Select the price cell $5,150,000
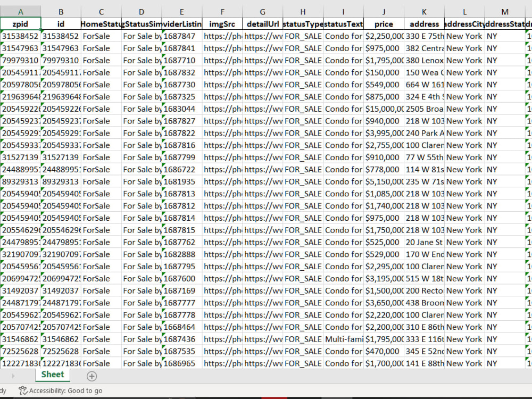The height and width of the screenshot is (399, 532). [384, 181]
